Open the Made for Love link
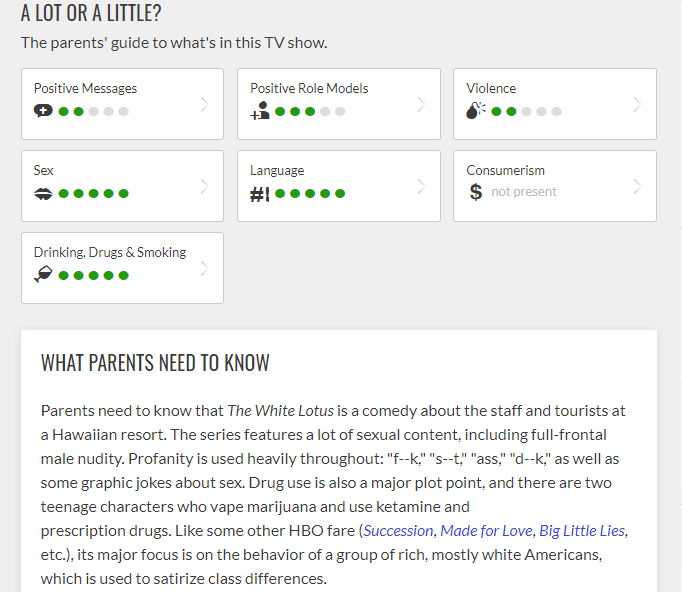 [486, 531]
